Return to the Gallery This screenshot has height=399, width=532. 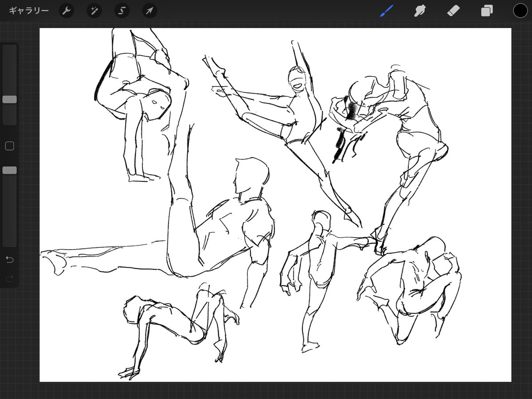[27, 11]
